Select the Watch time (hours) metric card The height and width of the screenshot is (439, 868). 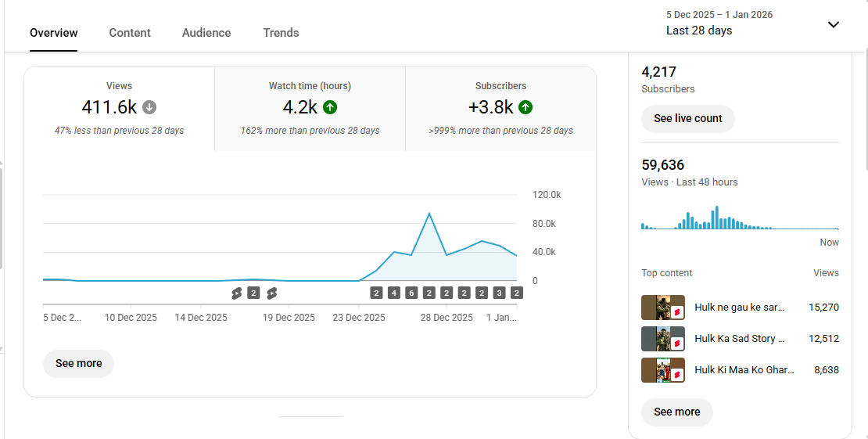click(310, 108)
